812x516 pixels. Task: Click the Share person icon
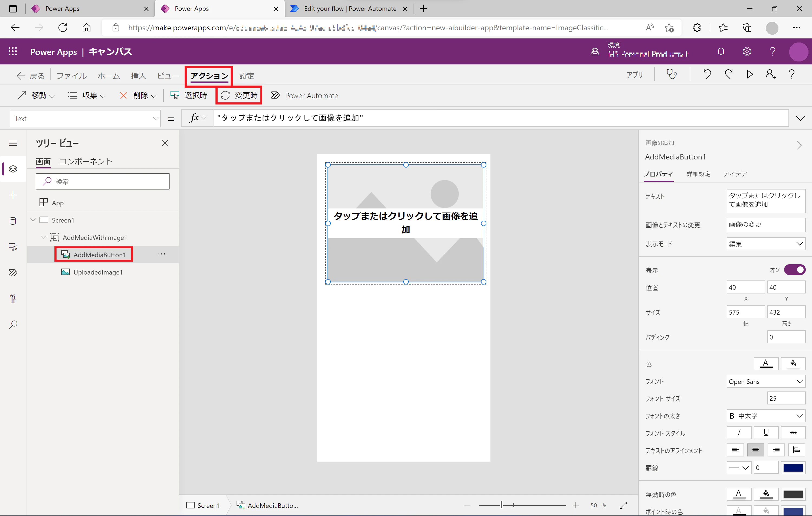[x=771, y=74]
